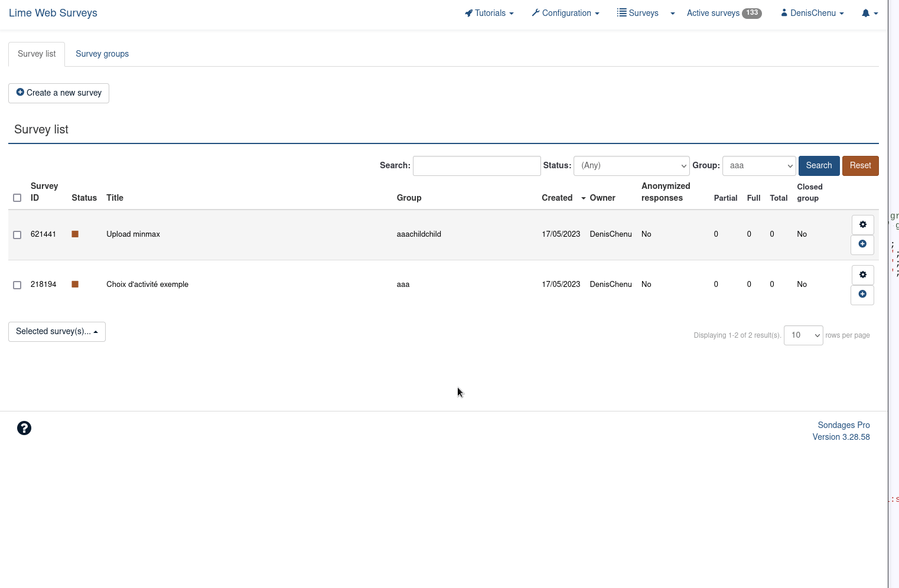This screenshot has width=899, height=588.
Task: Expand the Group filter dropdown showing aaa
Action: (x=759, y=166)
